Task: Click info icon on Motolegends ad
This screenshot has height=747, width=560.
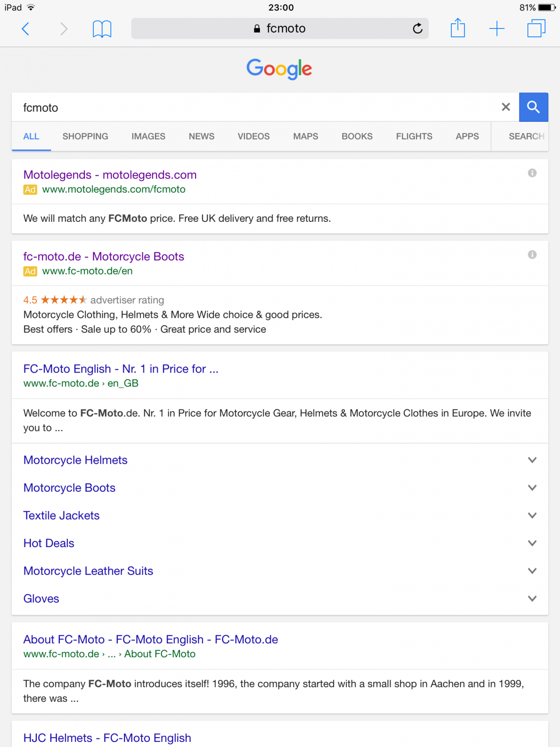Action: 532,173
